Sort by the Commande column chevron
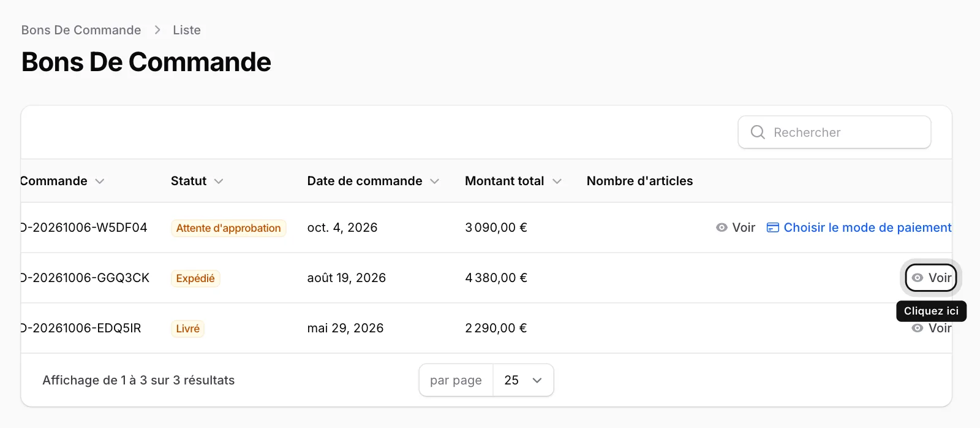 [x=100, y=181]
